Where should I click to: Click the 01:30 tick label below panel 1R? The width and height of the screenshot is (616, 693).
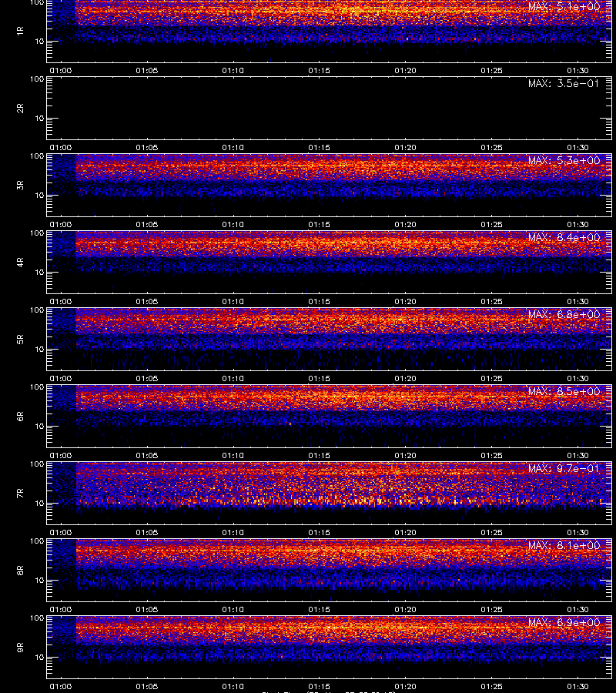(x=578, y=71)
